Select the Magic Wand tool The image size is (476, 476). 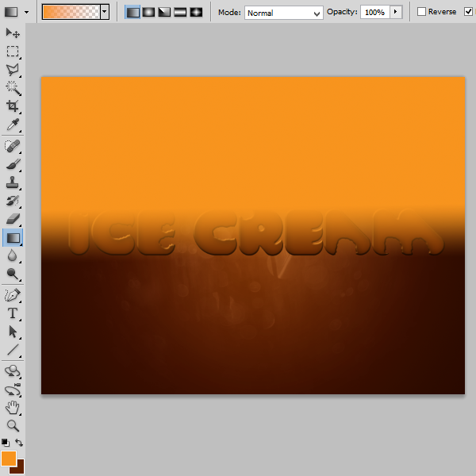tap(13, 88)
